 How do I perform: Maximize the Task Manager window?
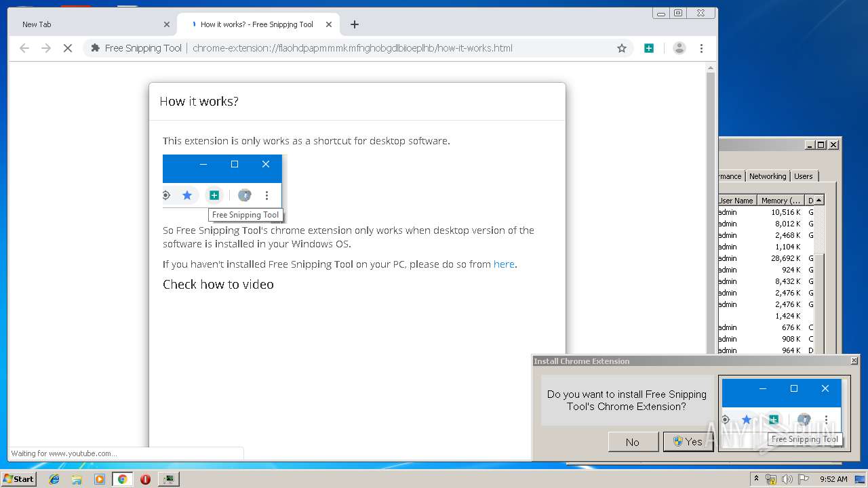pos(821,145)
